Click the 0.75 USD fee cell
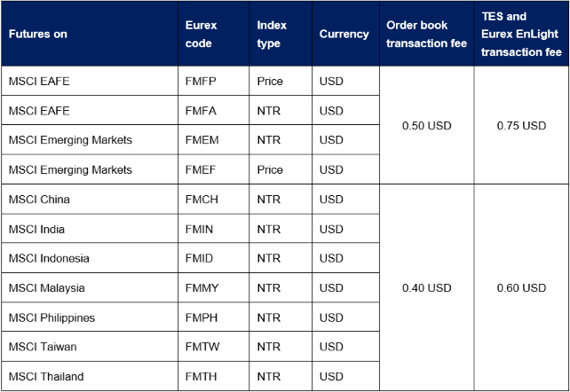 click(521, 126)
